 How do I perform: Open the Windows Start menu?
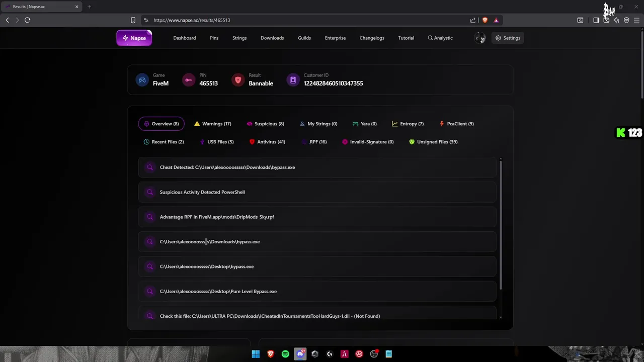tap(256, 354)
